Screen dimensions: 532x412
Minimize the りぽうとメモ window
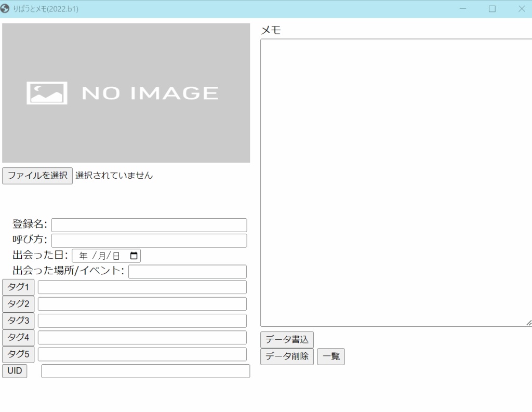tap(462, 9)
